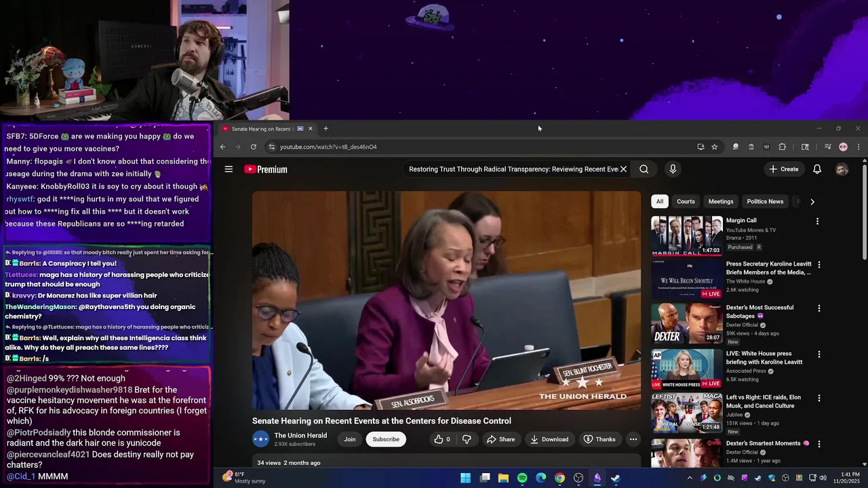This screenshot has width=868, height=488.
Task: Click the video player area
Action: click(x=446, y=300)
